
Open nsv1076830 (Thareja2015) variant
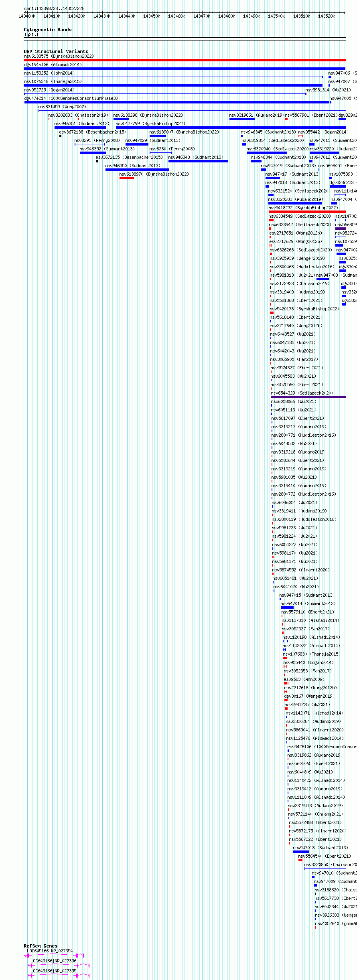click(312, 654)
